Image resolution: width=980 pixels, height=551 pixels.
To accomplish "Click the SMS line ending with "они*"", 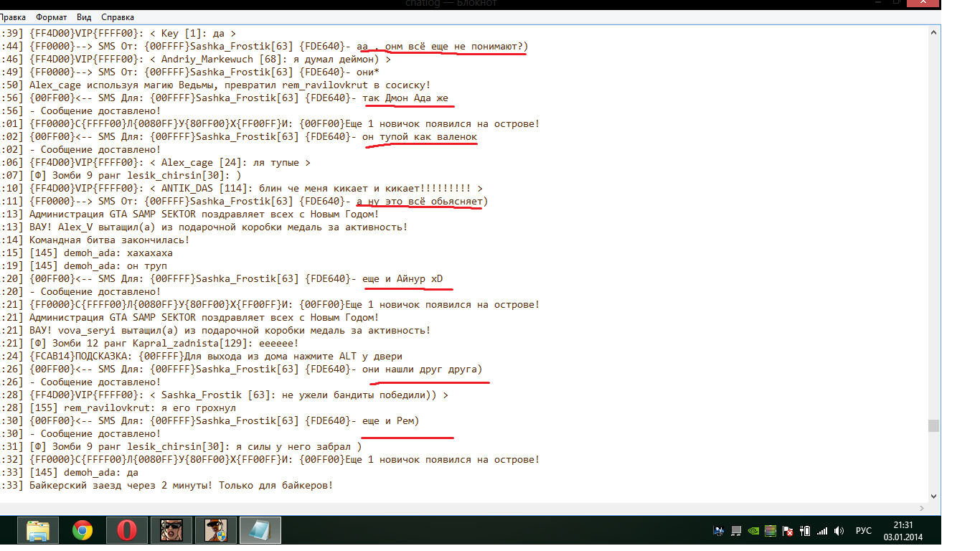I will coord(190,72).
